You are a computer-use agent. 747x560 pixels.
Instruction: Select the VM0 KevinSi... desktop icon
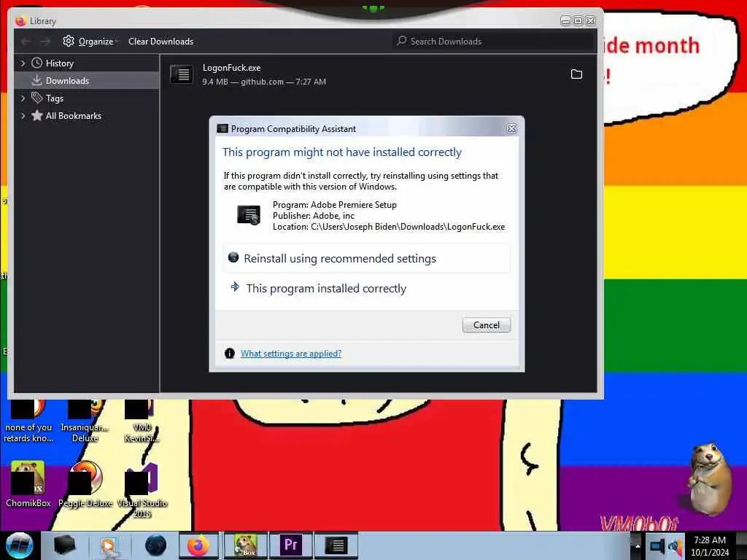[x=142, y=422]
